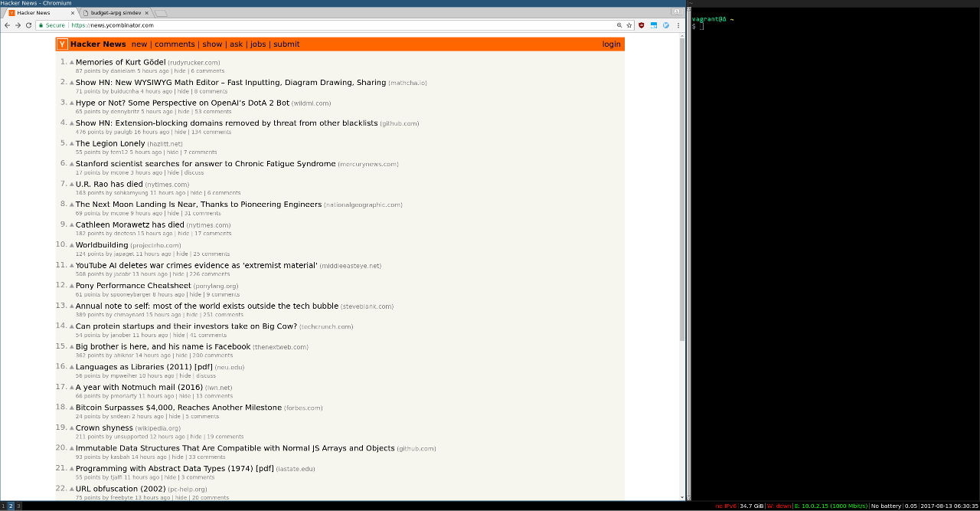Upvote 'Pony Performance Cheatsheet'

pyautogui.click(x=72, y=286)
